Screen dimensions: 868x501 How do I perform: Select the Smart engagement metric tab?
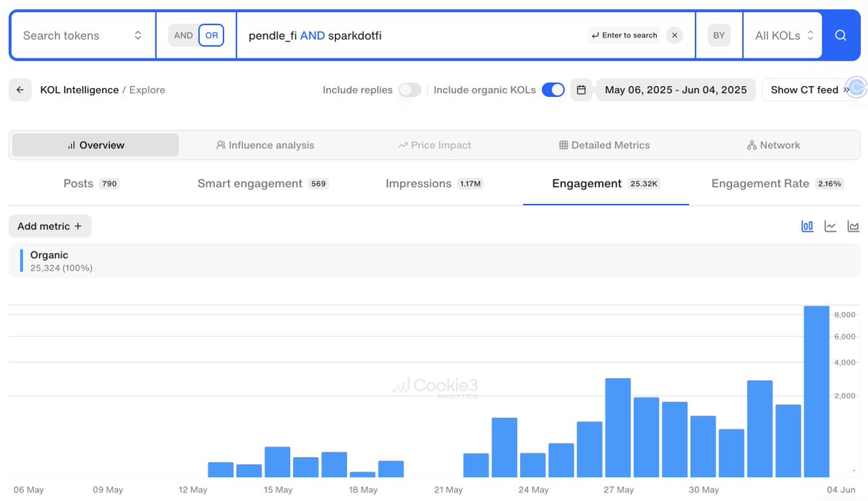click(x=263, y=184)
